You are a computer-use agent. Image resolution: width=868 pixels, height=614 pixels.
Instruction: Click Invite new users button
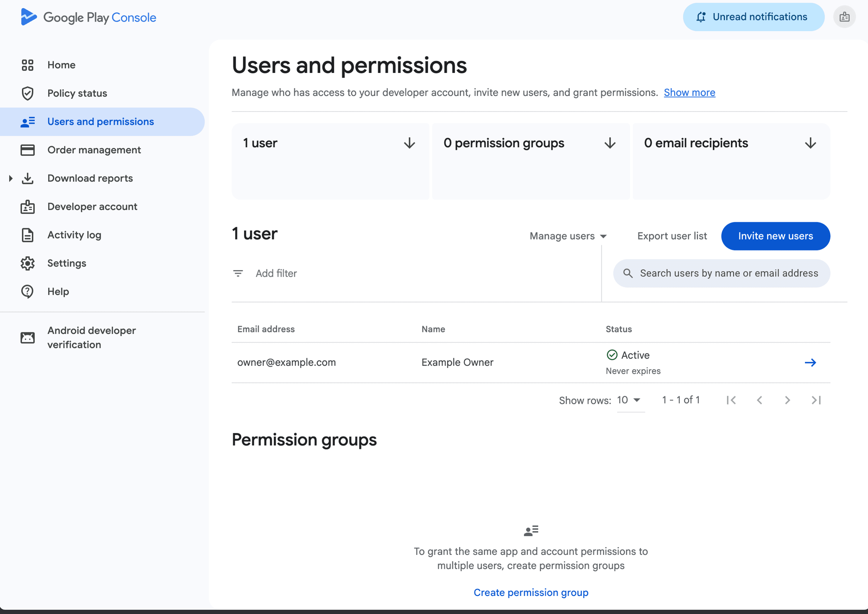[x=775, y=236]
